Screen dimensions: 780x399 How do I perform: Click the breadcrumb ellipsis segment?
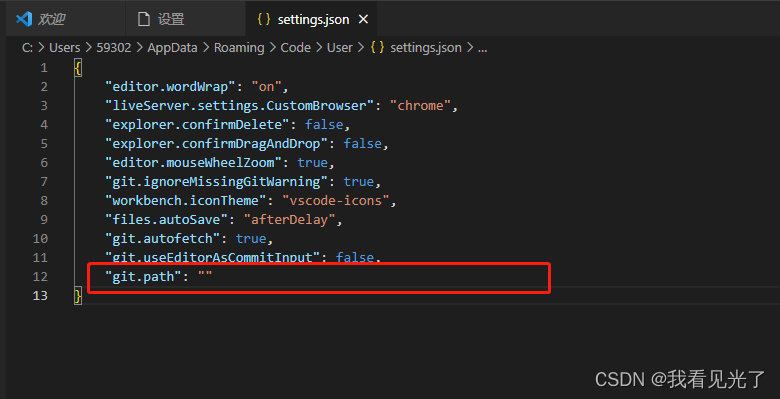point(482,49)
